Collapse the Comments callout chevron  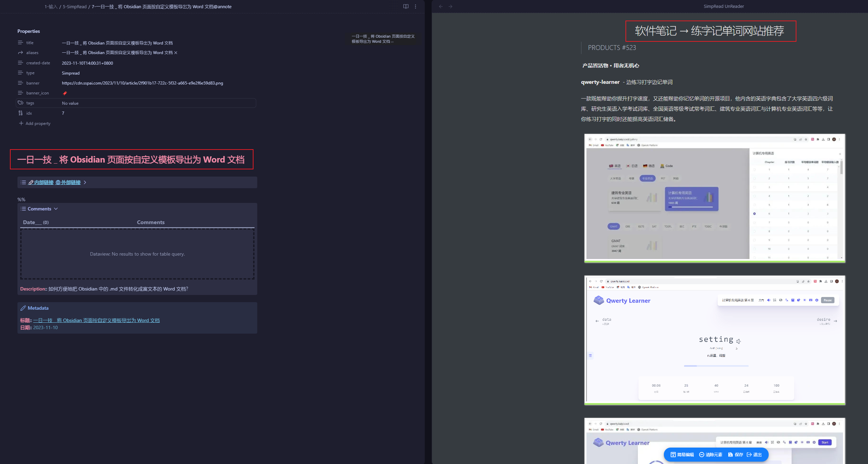tap(56, 209)
